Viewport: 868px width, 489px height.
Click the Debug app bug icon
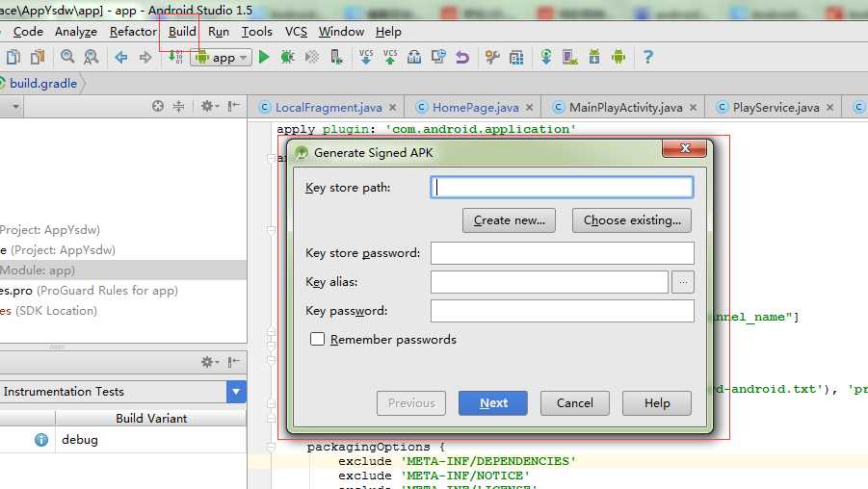pyautogui.click(x=288, y=57)
